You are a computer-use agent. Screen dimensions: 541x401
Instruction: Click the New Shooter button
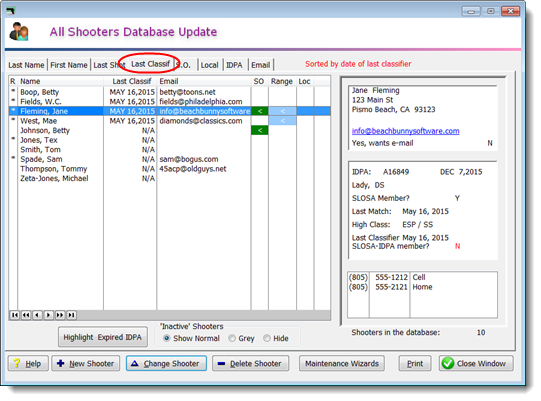pos(86,363)
